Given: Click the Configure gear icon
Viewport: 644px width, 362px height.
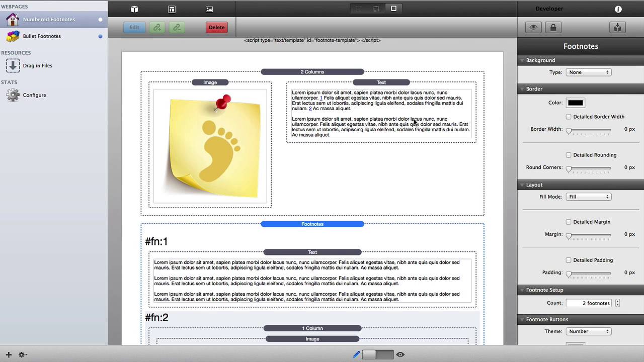Looking at the screenshot, I should pos(13,95).
